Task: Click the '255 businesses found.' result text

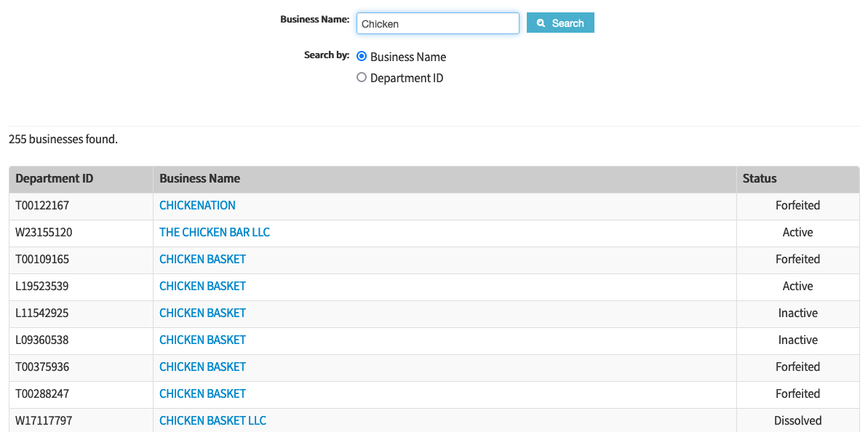Action: (x=63, y=140)
